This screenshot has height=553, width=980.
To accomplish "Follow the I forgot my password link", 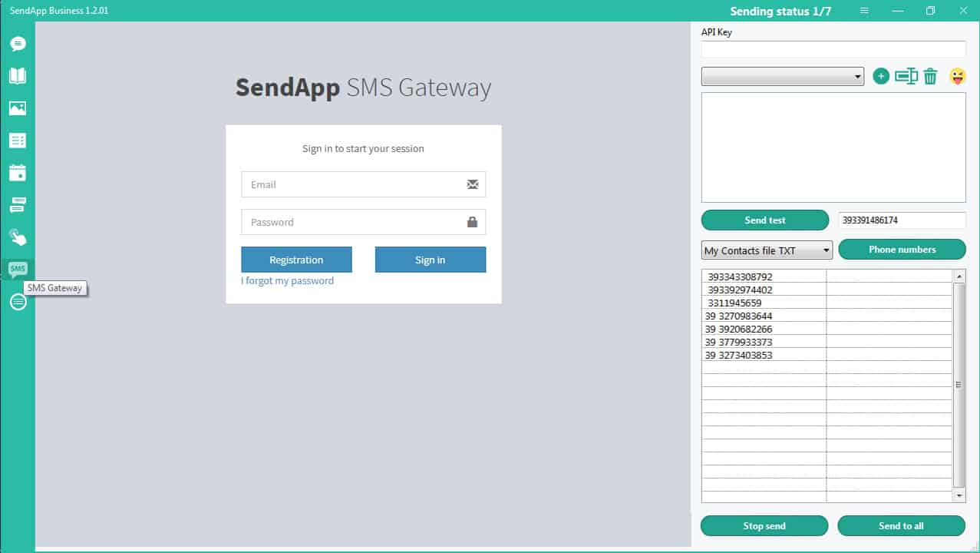I will [x=287, y=281].
